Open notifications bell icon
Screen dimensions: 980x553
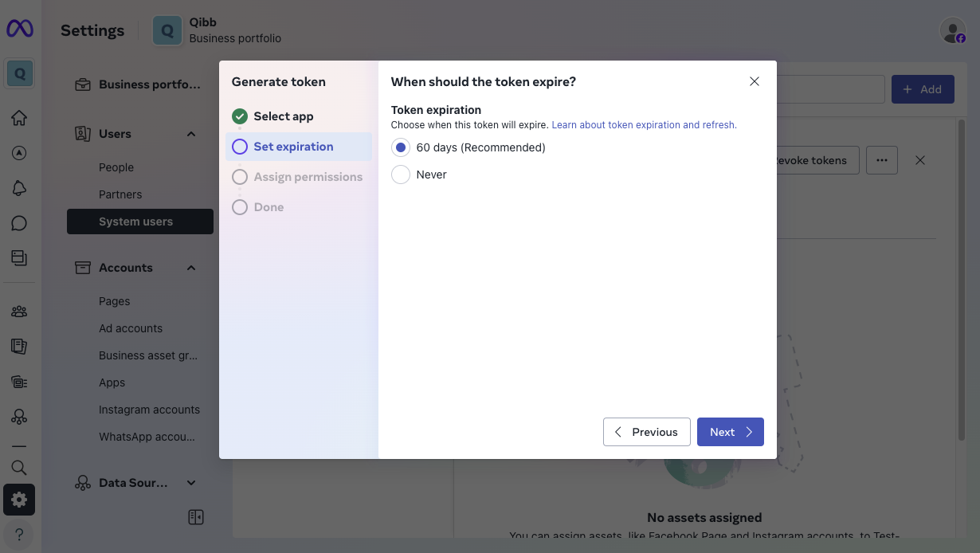[19, 188]
